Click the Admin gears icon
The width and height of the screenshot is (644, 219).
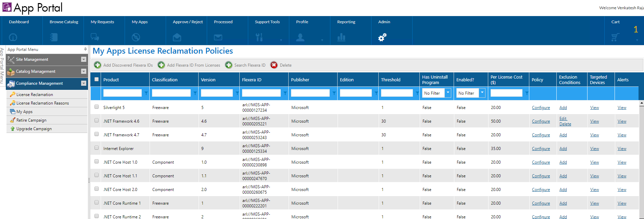click(382, 37)
